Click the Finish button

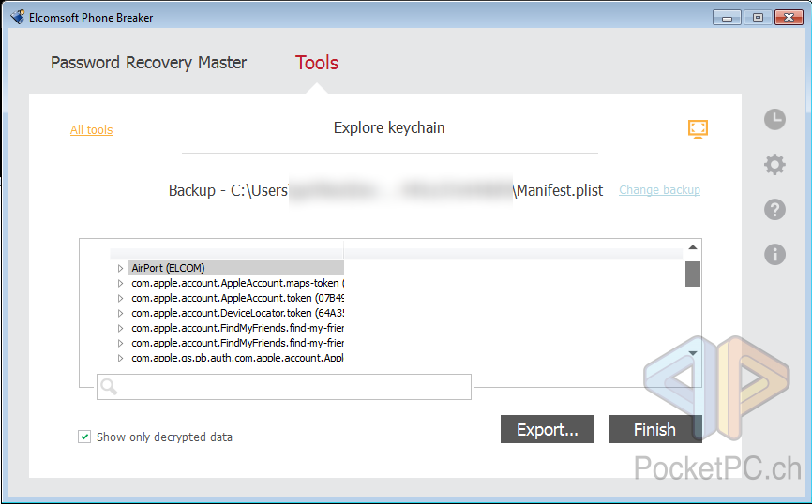coord(655,429)
